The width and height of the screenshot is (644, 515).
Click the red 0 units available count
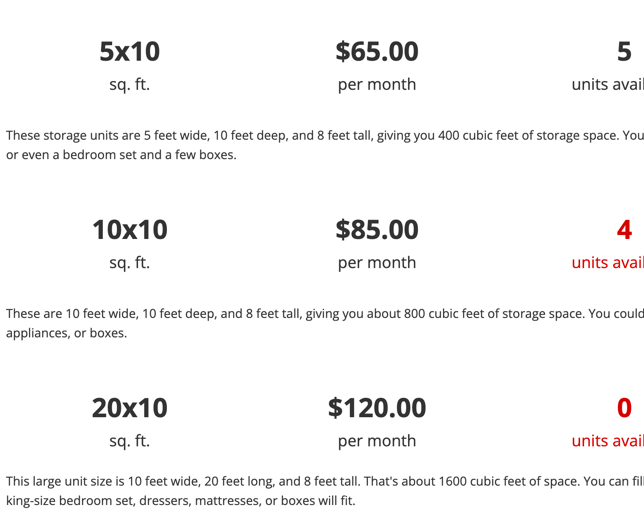[624, 408]
